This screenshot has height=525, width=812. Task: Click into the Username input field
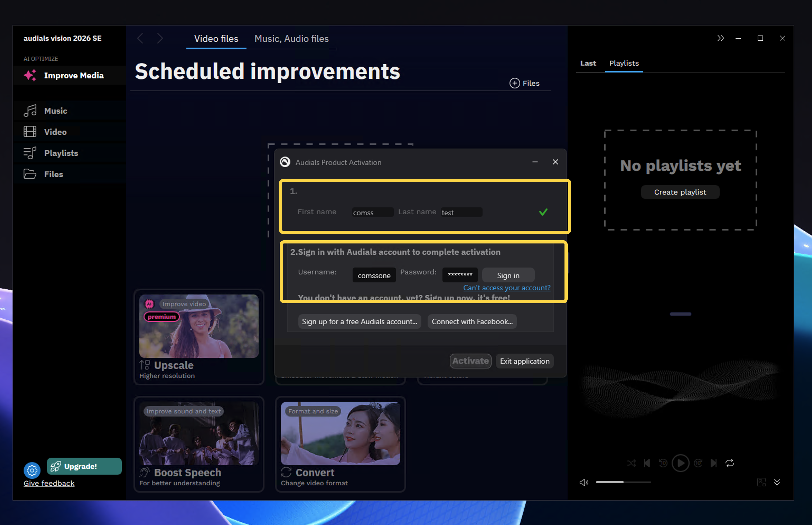tap(374, 275)
